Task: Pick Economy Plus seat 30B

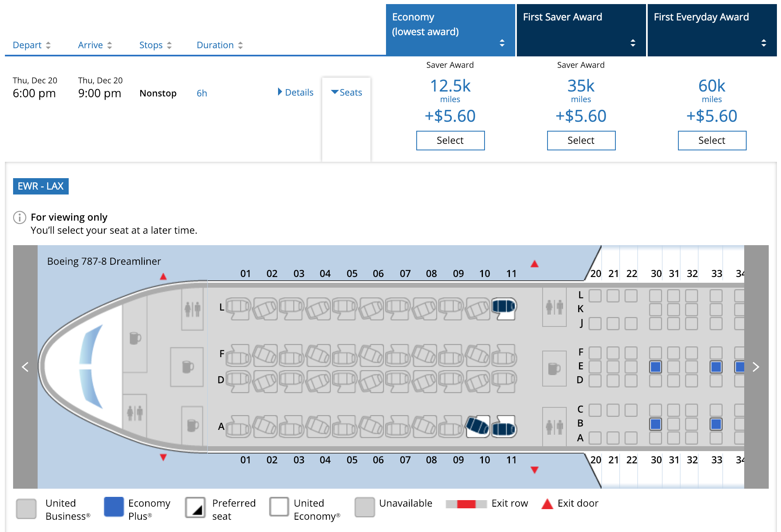Action: 655,424
